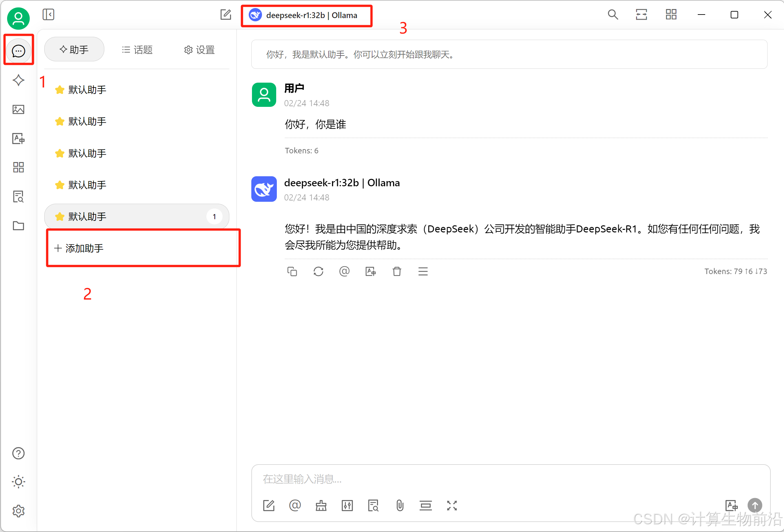The image size is (784, 532).
Task: Open the deepseek-r1:32b model selector
Action: click(306, 15)
